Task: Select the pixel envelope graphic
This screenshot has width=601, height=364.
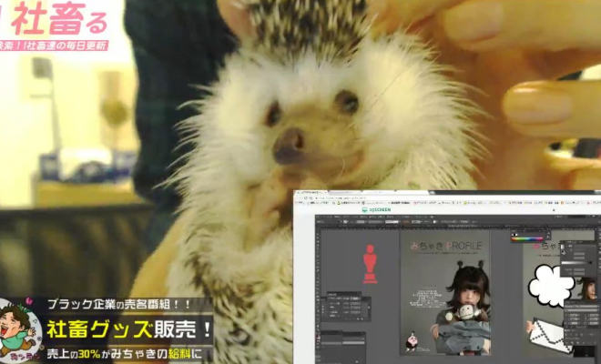Action: pyautogui.click(x=548, y=334)
